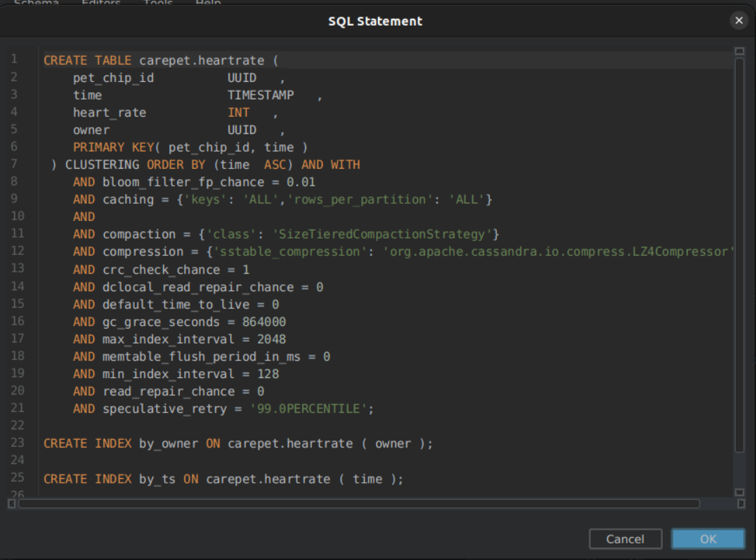This screenshot has height=560, width=756.
Task: Place cursor on CREATE INDEX by_owner statement
Action: pos(238,444)
